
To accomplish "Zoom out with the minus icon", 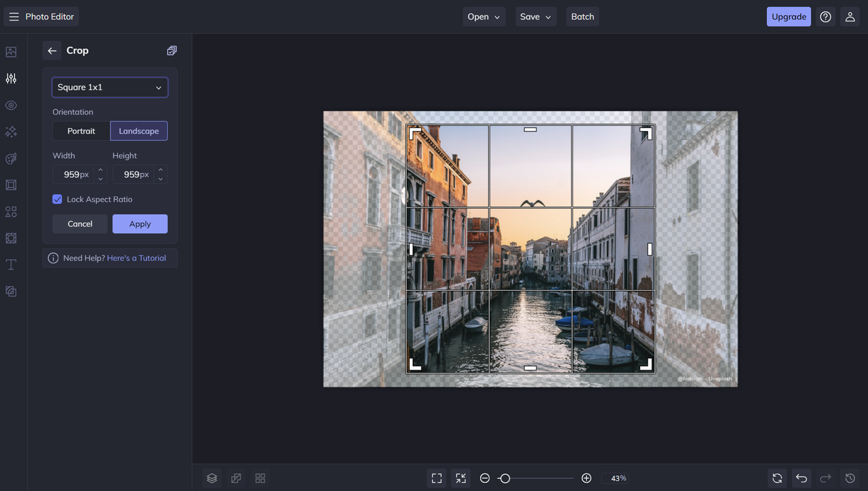I will pos(485,478).
